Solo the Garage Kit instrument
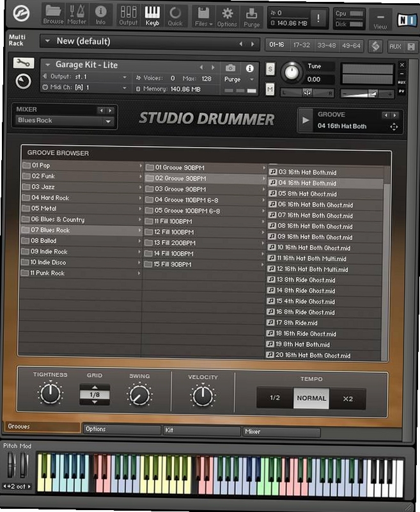 click(270, 69)
